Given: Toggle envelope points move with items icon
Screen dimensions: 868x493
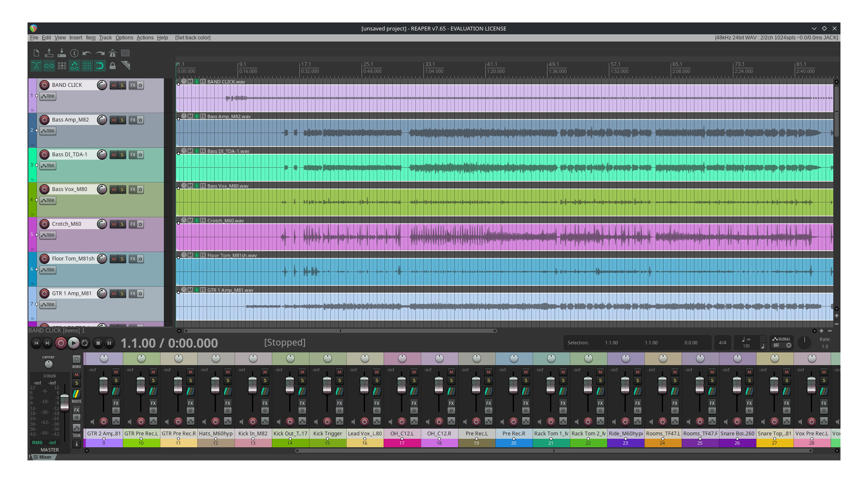Looking at the screenshot, I should [75, 66].
